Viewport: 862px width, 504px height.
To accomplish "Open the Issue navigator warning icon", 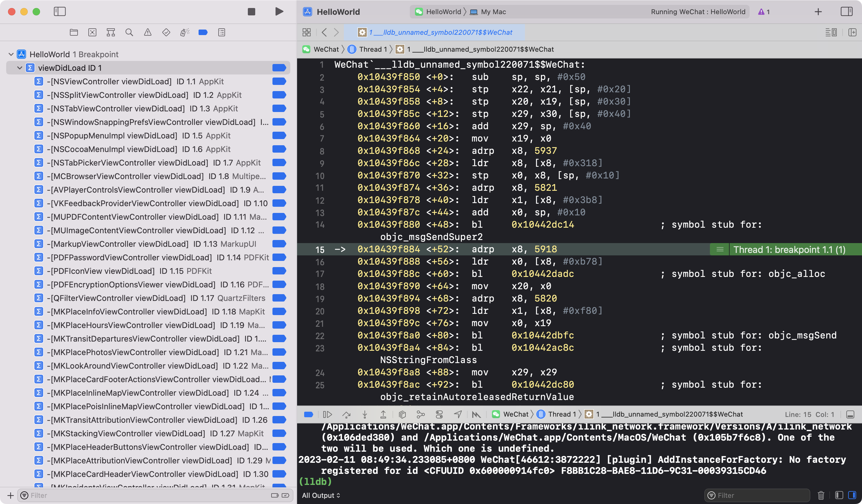I will coord(148,33).
